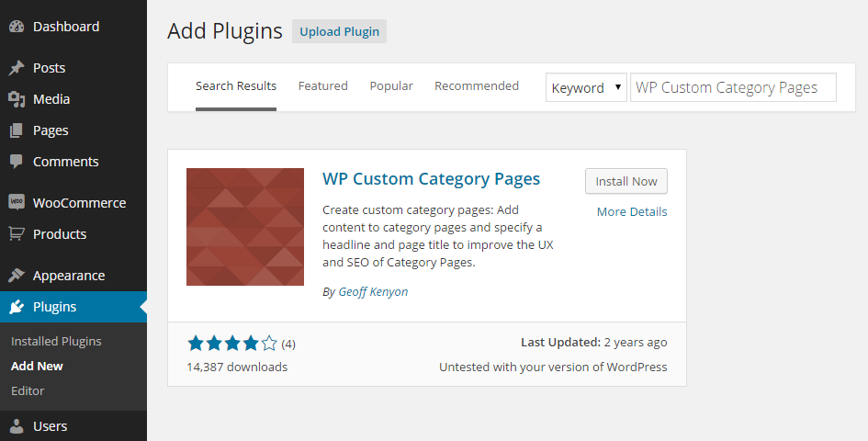The width and height of the screenshot is (868, 441).
Task: Open More Details link
Action: click(x=632, y=211)
